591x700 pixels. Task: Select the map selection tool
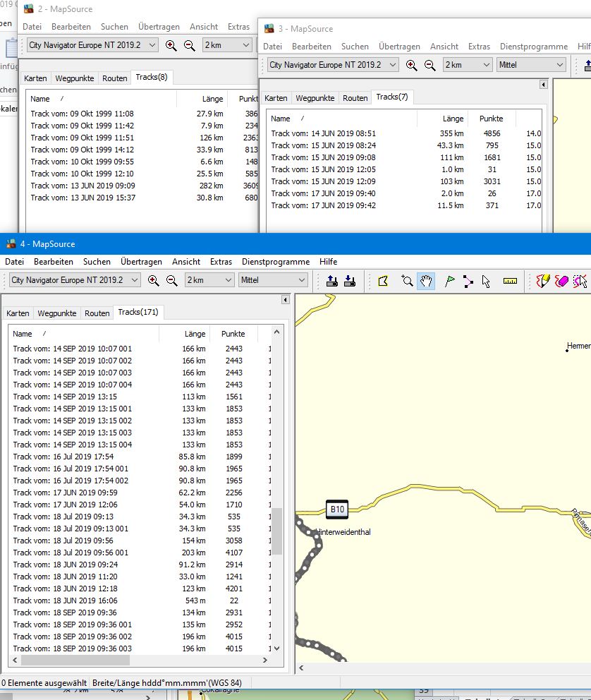[x=383, y=281]
